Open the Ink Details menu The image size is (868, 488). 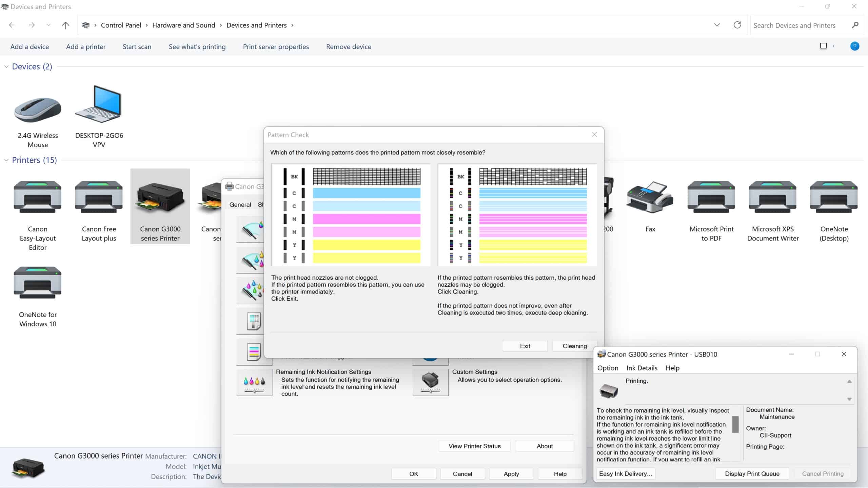642,368
